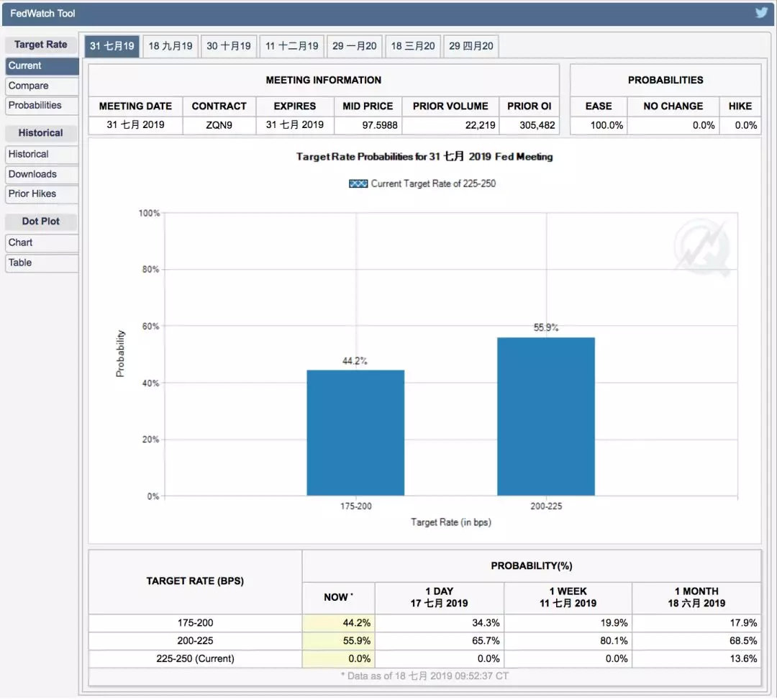777x700 pixels.
Task: Click the Twitter bird icon
Action: coord(761,12)
